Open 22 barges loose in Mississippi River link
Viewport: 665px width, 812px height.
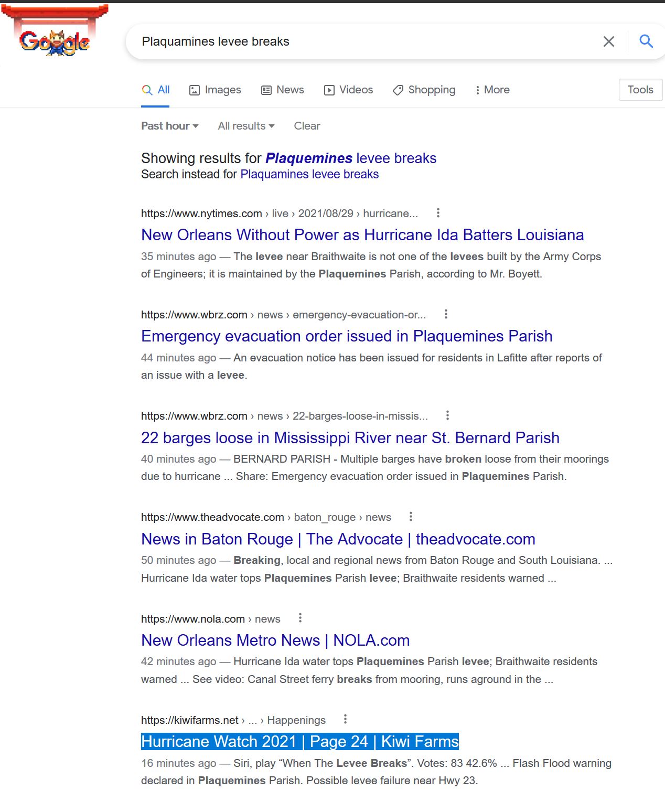[350, 437]
